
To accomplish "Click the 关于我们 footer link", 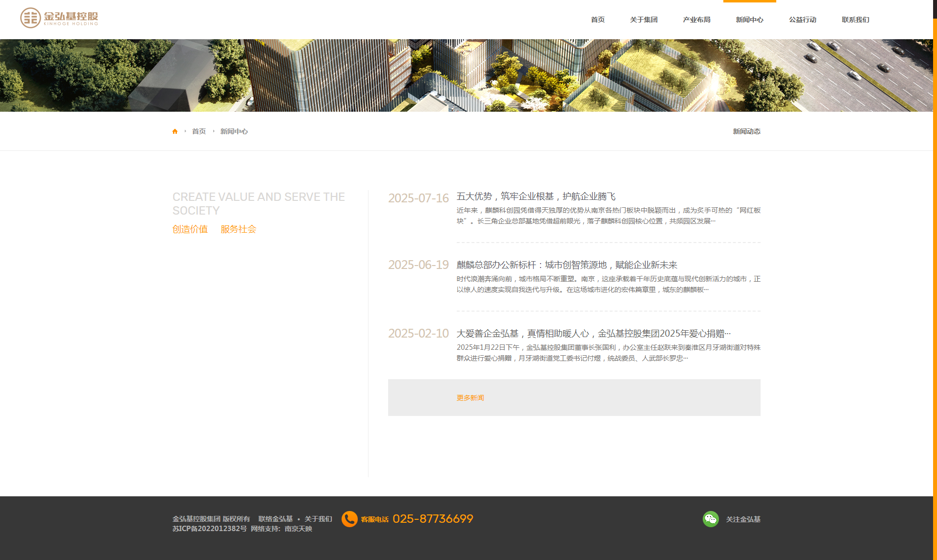I will (318, 519).
